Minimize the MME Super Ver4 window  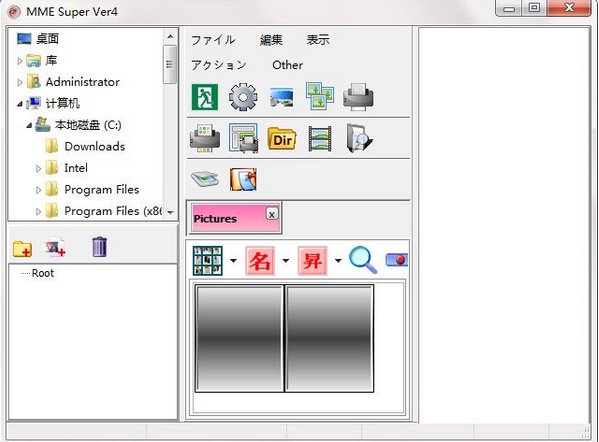(509, 8)
